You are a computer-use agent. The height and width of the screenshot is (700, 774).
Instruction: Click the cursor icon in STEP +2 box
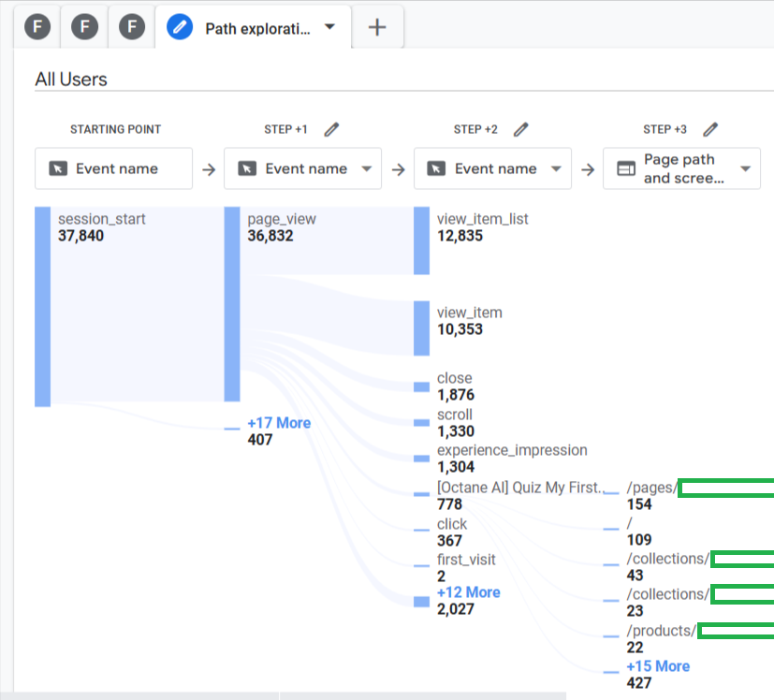pos(436,168)
